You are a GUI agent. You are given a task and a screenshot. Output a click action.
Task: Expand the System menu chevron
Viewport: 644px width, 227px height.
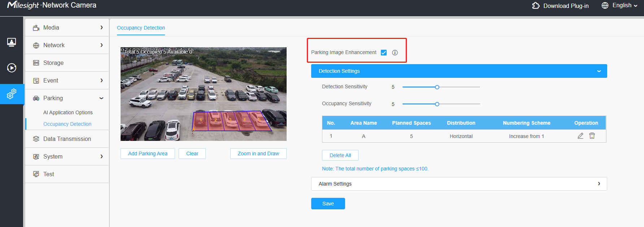[102, 156]
